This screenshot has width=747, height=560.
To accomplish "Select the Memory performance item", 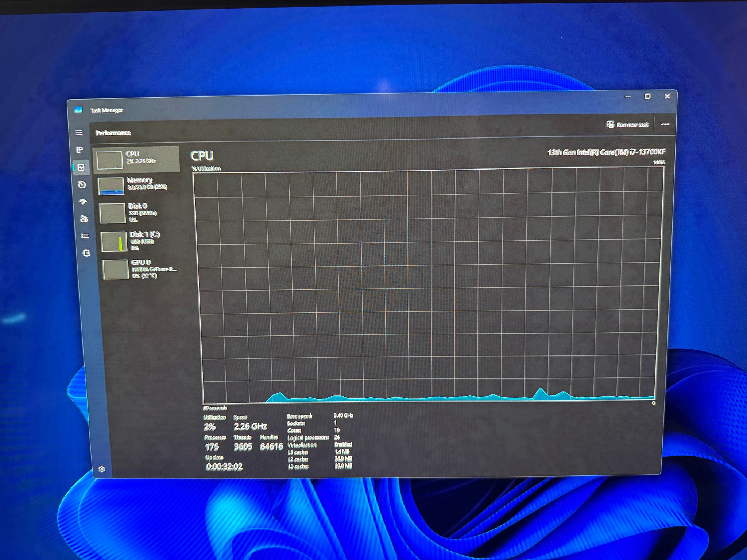I will pos(138,186).
